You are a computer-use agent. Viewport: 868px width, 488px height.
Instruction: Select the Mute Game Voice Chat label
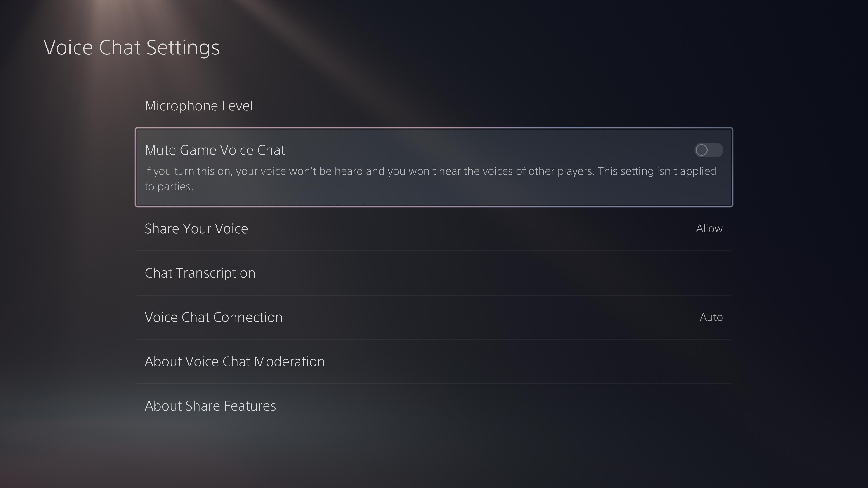tap(215, 150)
